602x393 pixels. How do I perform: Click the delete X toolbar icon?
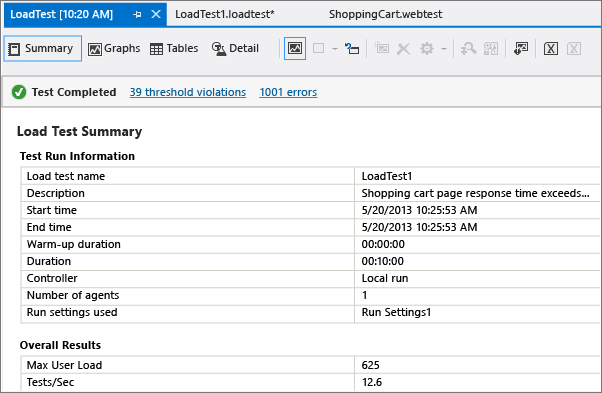[x=404, y=49]
